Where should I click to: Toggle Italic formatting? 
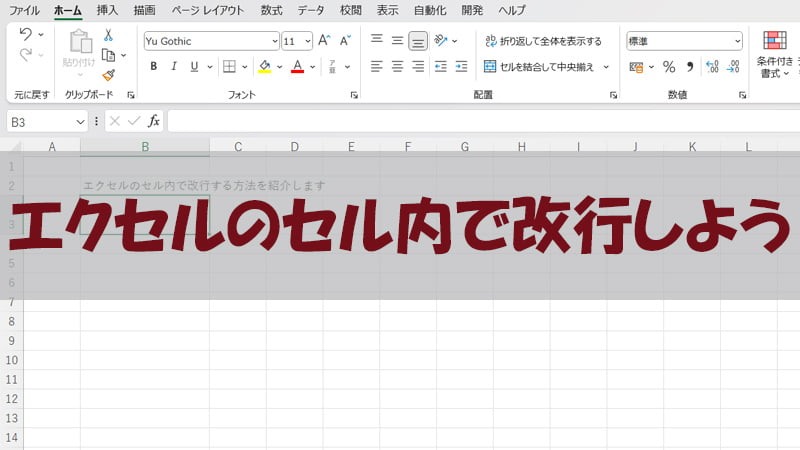(x=174, y=67)
